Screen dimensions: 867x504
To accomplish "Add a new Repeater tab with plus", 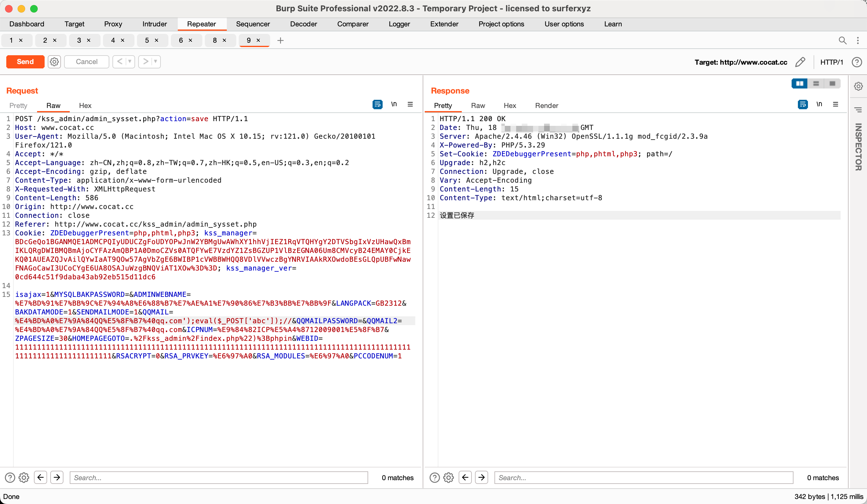I will tap(281, 40).
